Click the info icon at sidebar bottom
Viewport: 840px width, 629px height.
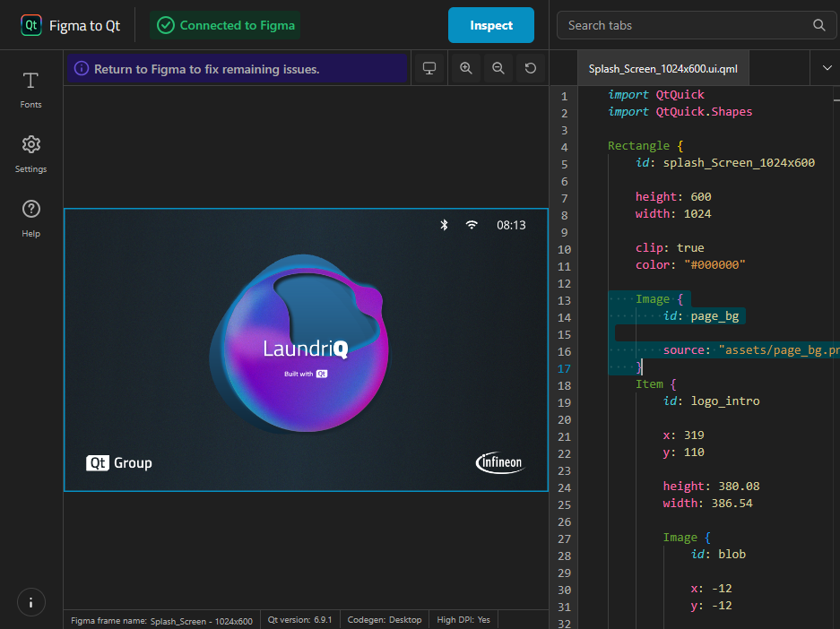click(x=30, y=601)
